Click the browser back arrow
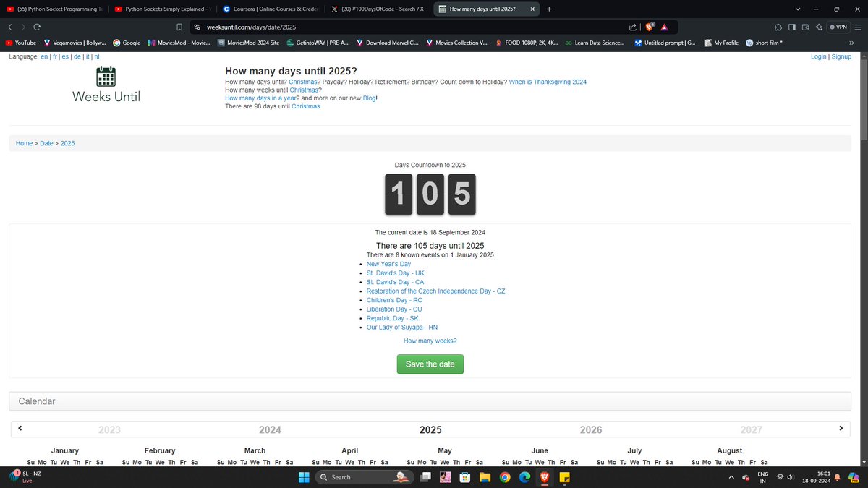 click(9, 27)
